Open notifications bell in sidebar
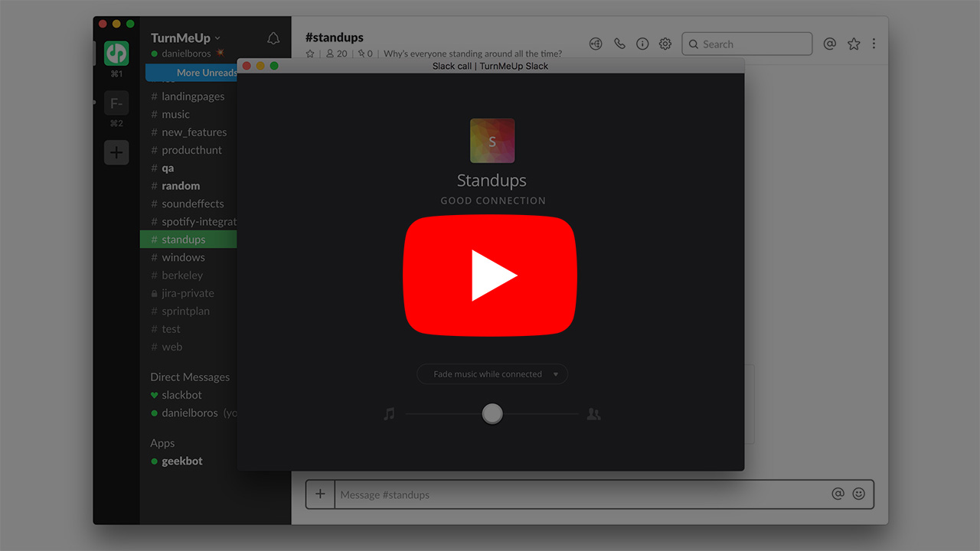Image resolution: width=980 pixels, height=551 pixels. coord(273,38)
